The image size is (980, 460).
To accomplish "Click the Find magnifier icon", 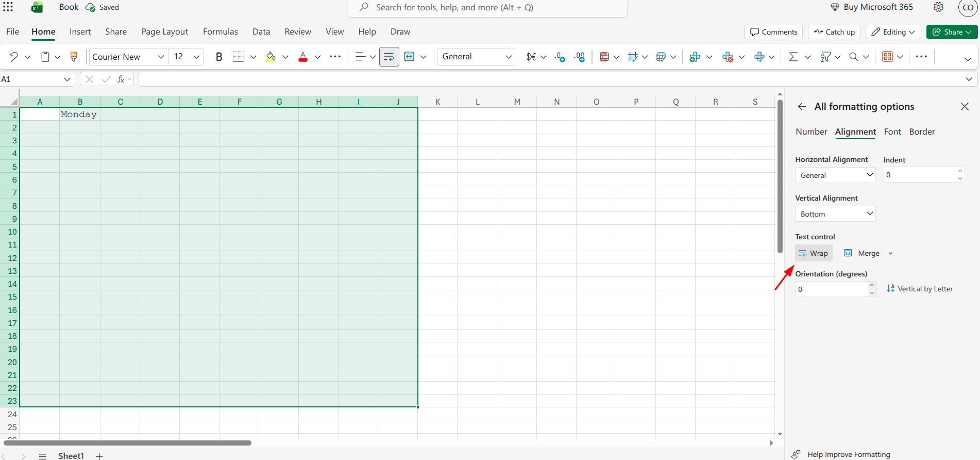I will pyautogui.click(x=854, y=57).
